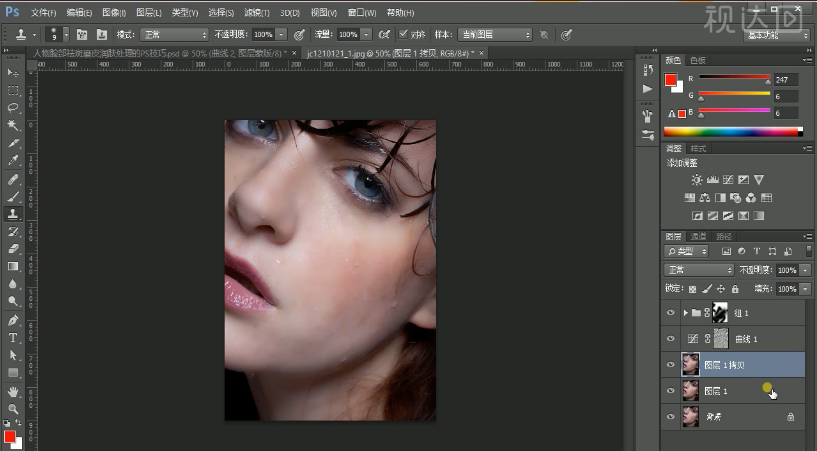Hide the 组 1 group layer
The width and height of the screenshot is (817, 451).
(x=671, y=313)
